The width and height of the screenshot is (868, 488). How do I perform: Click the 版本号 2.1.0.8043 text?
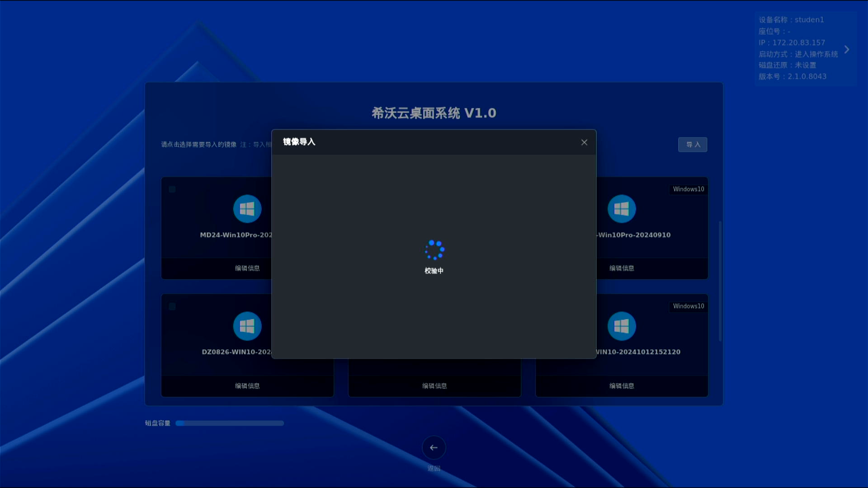click(793, 76)
